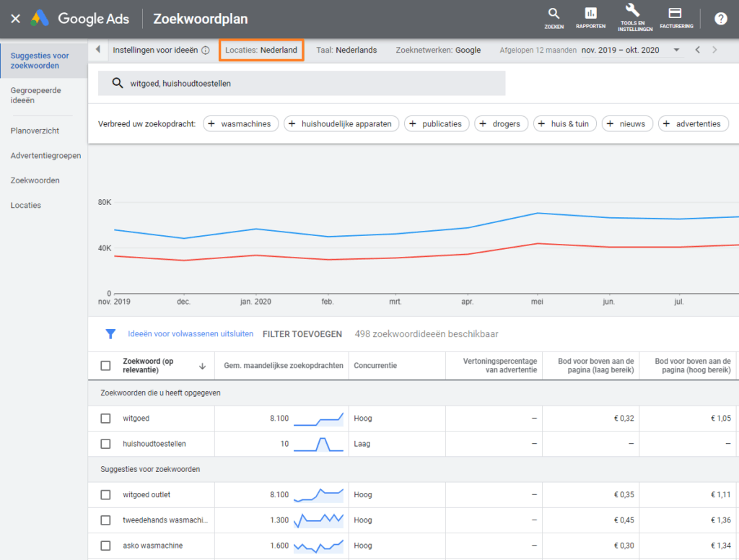Open the help question mark icon
The width and height of the screenshot is (739, 560).
tap(721, 19)
